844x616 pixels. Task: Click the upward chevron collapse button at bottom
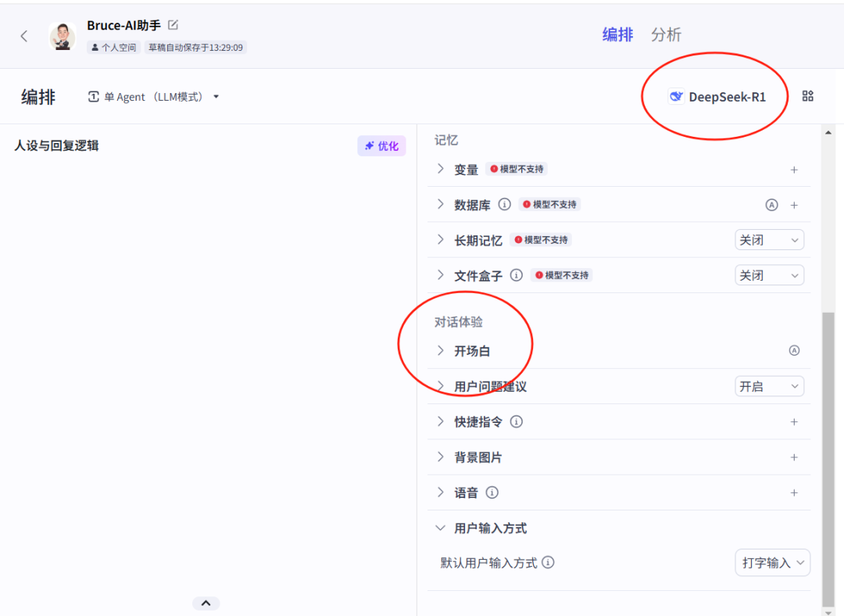(x=206, y=603)
